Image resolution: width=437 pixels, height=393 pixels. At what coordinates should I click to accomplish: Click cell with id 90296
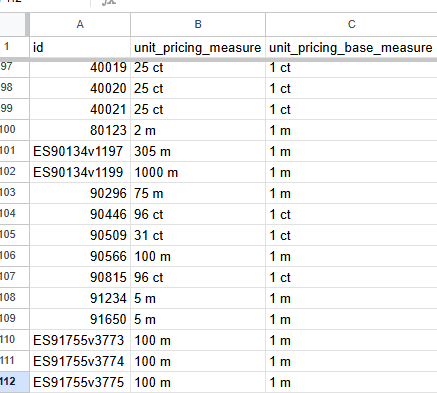pyautogui.click(x=80, y=193)
